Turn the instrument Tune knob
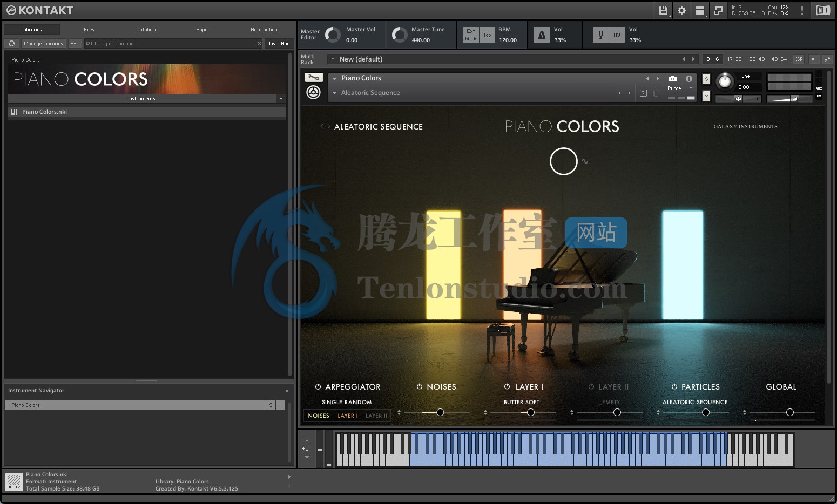This screenshot has height=504, width=837. [725, 81]
